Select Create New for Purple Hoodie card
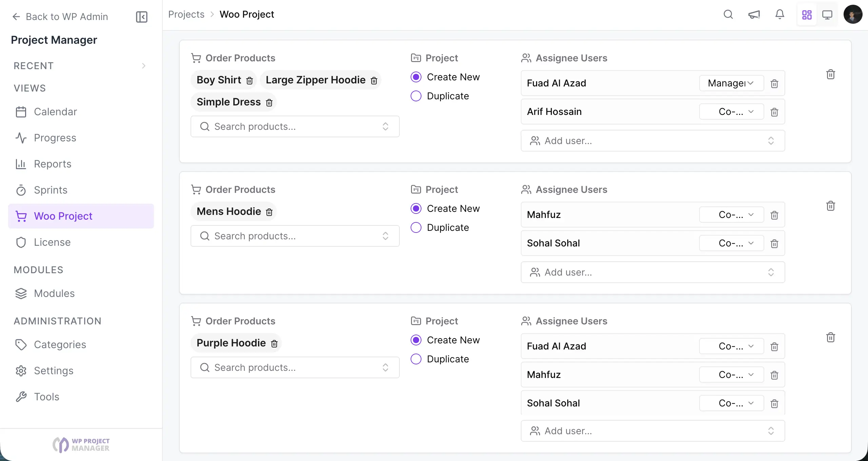The height and width of the screenshot is (461, 868). coord(416,340)
